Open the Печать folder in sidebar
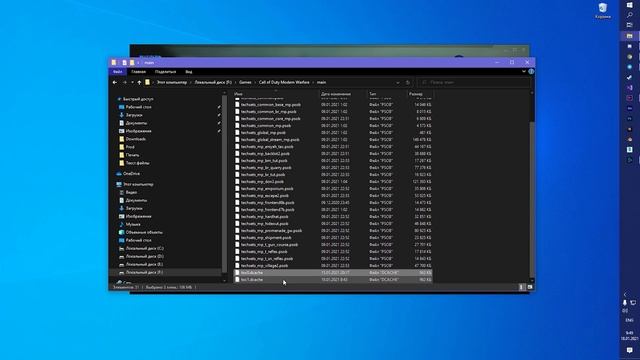The height and width of the screenshot is (360, 640). point(132,155)
